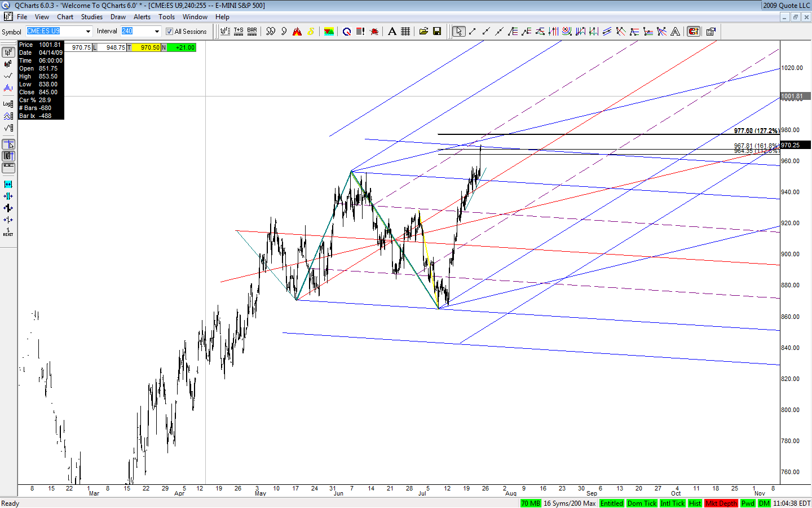This screenshot has height=508, width=812.
Task: Toggle the bar chart style button
Action: click(x=8, y=52)
